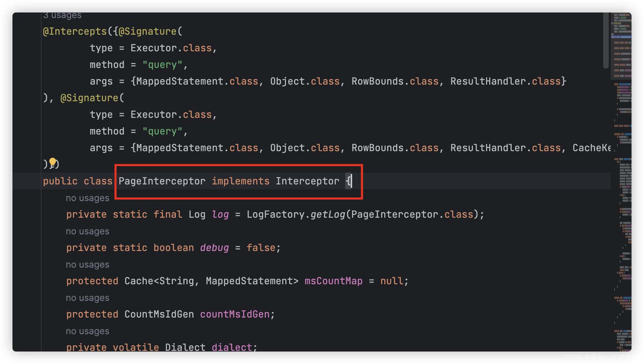Click 'no usages' hint above dialect field

click(x=88, y=331)
